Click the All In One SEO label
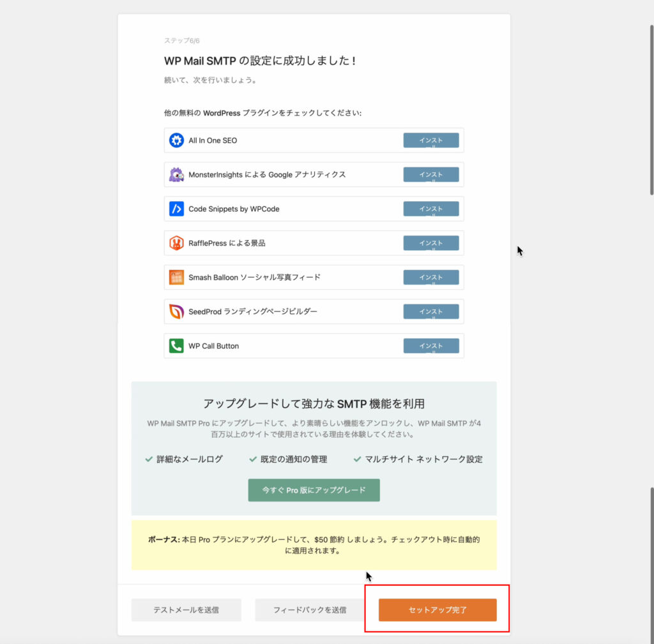Viewport: 654px width, 644px height. (x=213, y=140)
